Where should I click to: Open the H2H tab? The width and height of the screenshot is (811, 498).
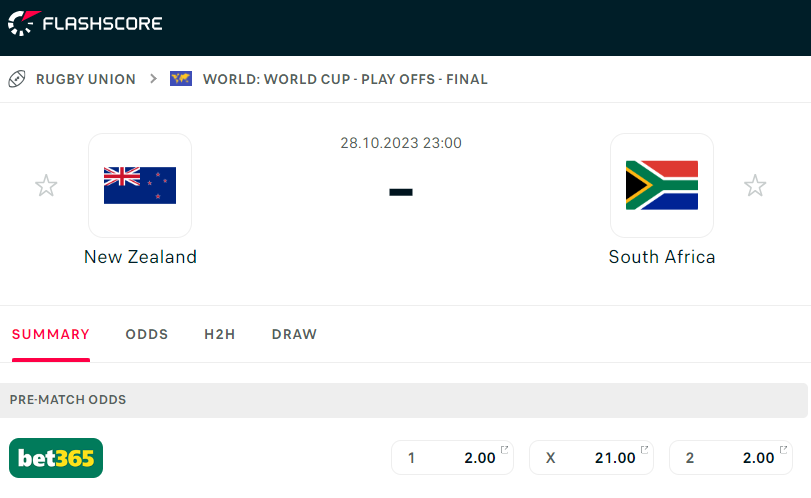(220, 334)
